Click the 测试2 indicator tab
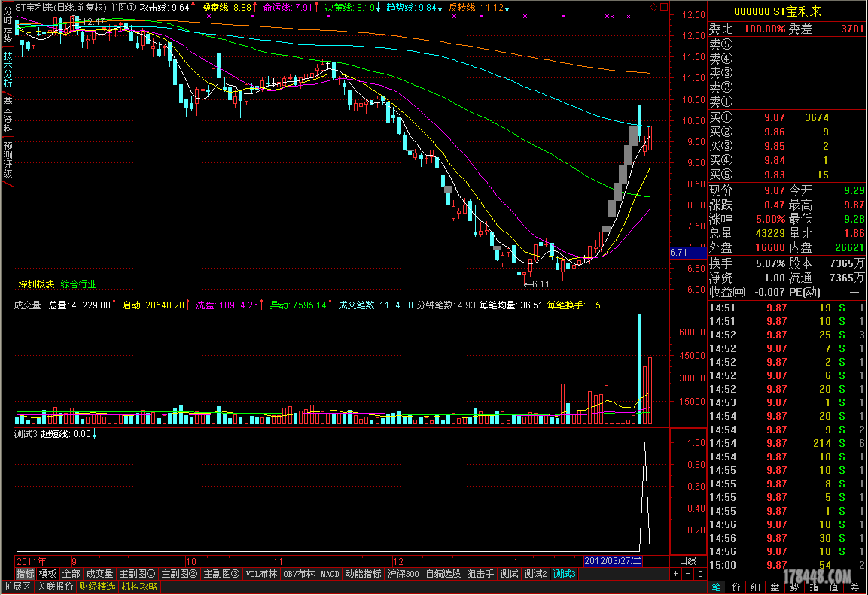This screenshot has width=868, height=595. [536, 574]
